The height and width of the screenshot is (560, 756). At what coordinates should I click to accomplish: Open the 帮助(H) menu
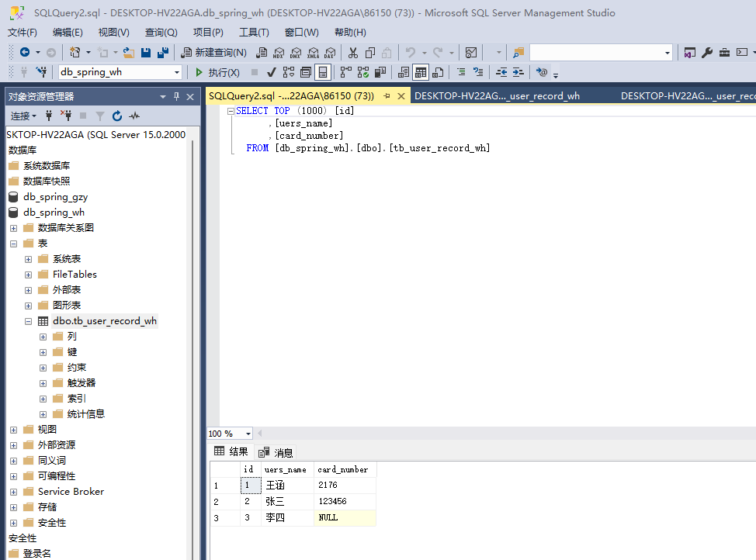pos(350,33)
